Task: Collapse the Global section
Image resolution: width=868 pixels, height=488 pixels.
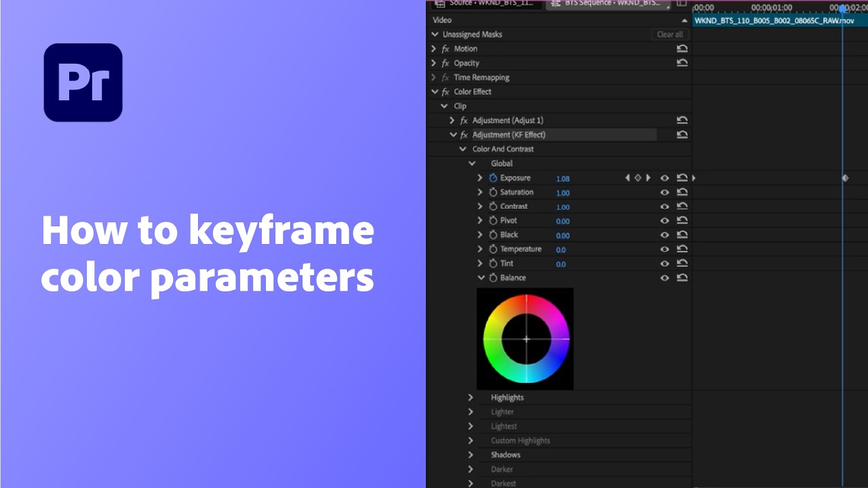Action: click(473, 164)
